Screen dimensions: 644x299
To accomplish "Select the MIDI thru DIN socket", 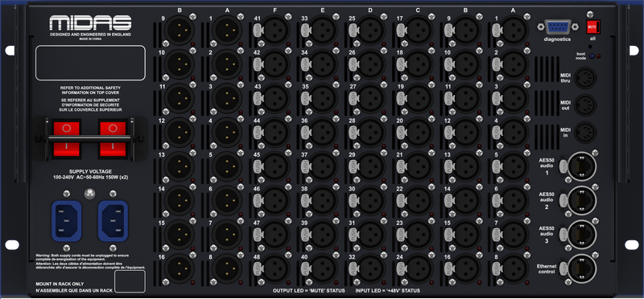I will point(585,78).
